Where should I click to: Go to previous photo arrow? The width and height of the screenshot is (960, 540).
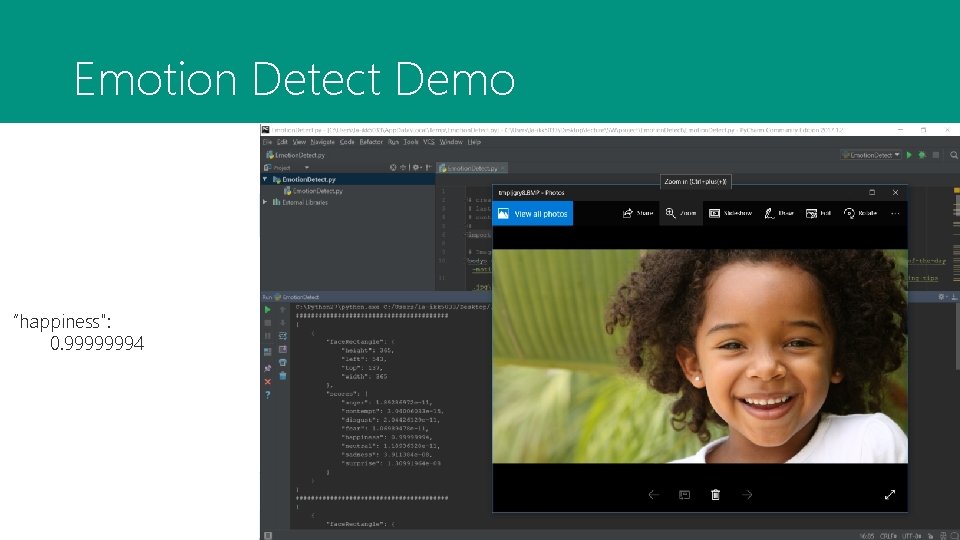click(x=653, y=495)
